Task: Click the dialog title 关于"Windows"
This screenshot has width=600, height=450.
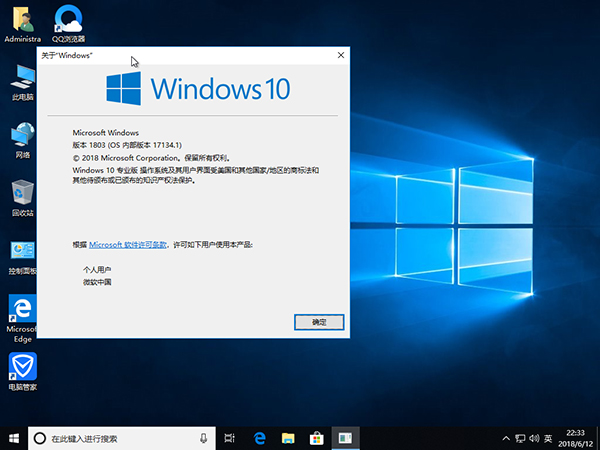Action: pos(67,55)
